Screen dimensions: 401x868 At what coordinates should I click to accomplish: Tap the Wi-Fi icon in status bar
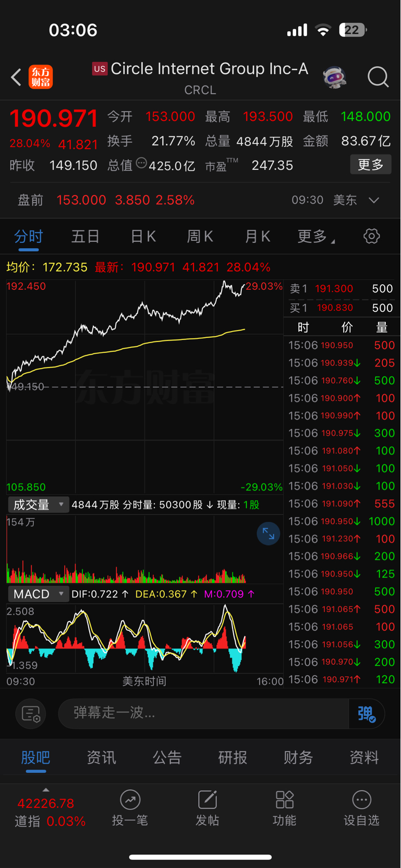click(323, 30)
